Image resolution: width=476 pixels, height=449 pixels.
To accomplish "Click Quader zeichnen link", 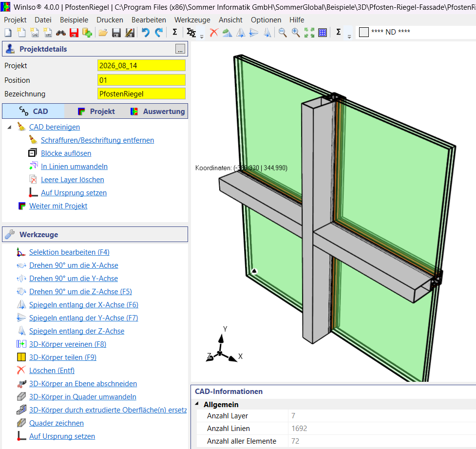I will point(56,423).
